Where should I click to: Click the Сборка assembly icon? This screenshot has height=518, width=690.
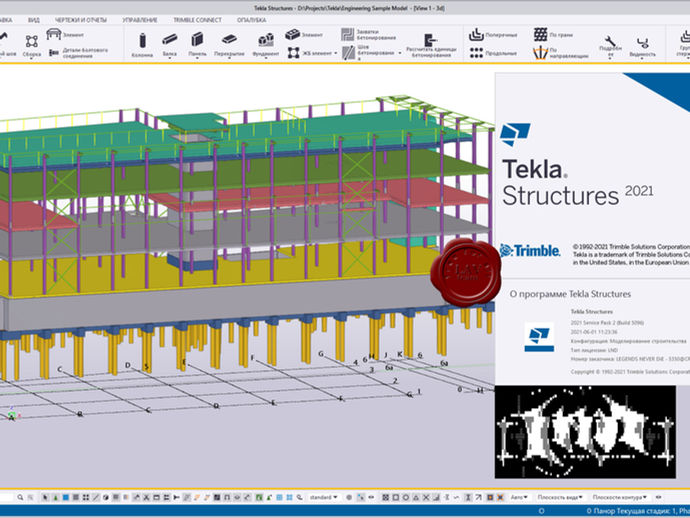pos(31,41)
